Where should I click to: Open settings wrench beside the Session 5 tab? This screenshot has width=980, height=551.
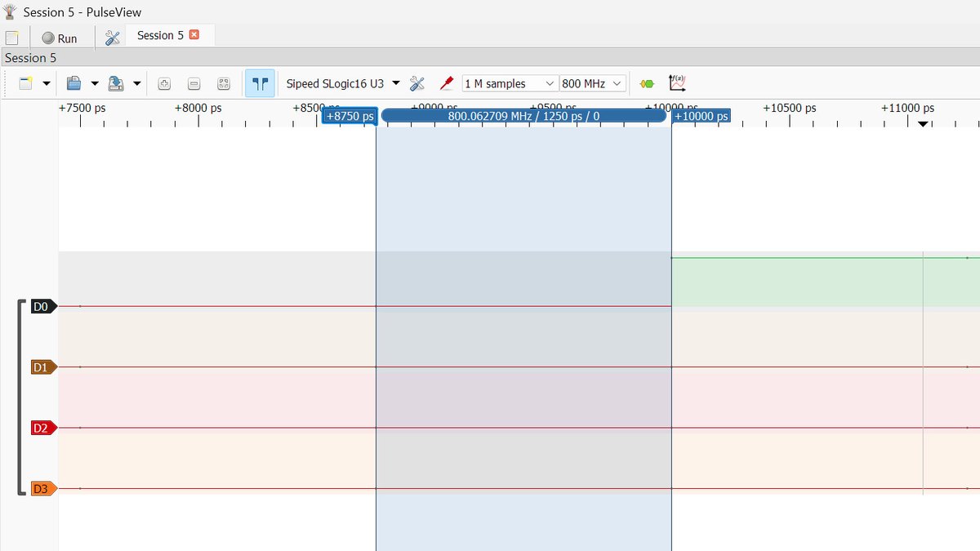click(x=113, y=38)
